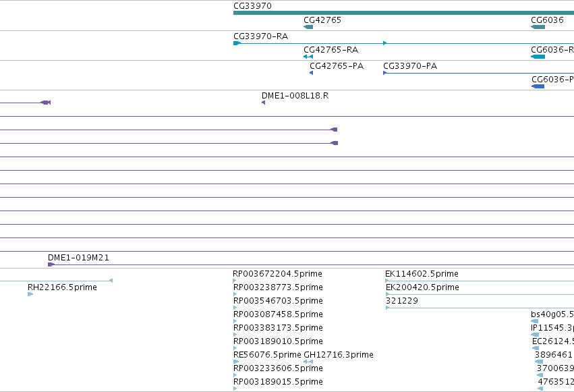Click the RP003546703.5prime label
This screenshot has height=392, width=574.
pyautogui.click(x=278, y=300)
